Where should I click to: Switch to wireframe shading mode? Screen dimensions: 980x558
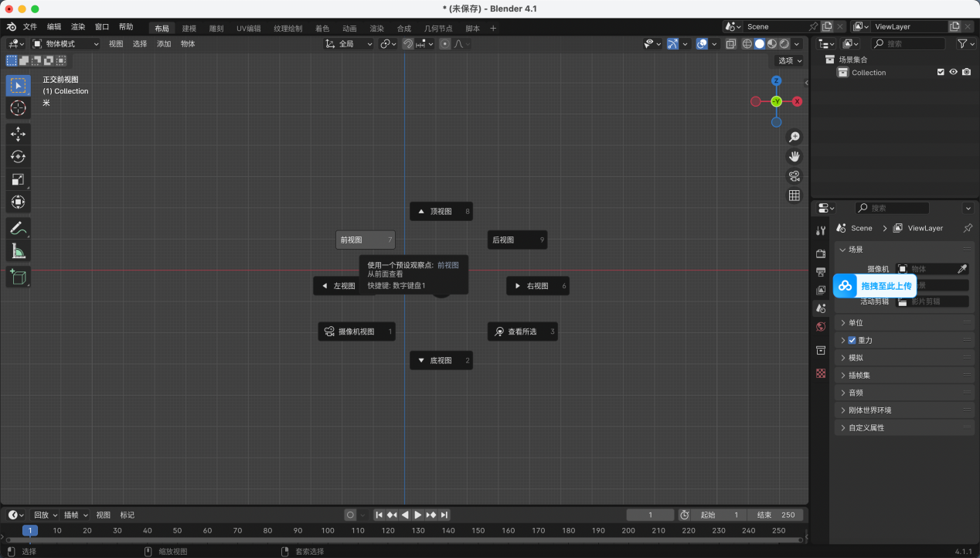[747, 44]
